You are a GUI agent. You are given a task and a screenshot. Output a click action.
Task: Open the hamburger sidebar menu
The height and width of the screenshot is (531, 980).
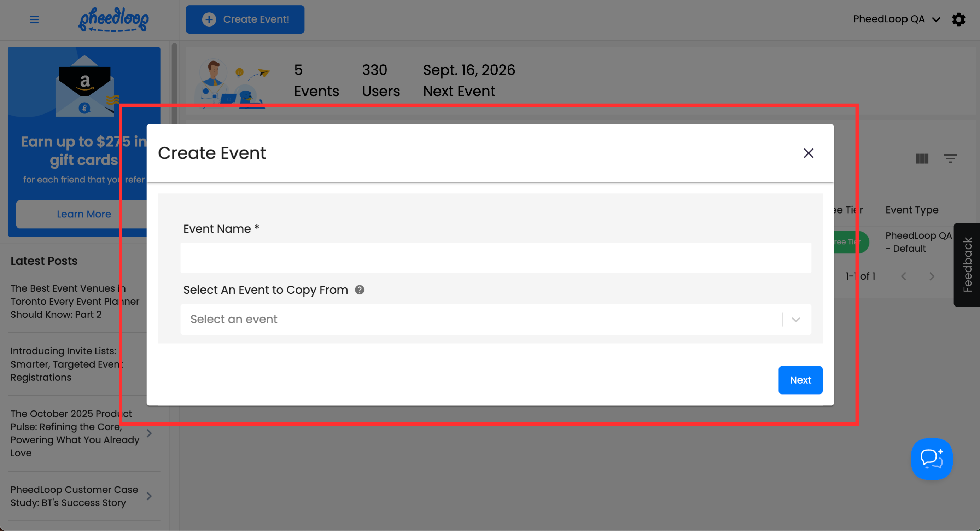point(34,19)
